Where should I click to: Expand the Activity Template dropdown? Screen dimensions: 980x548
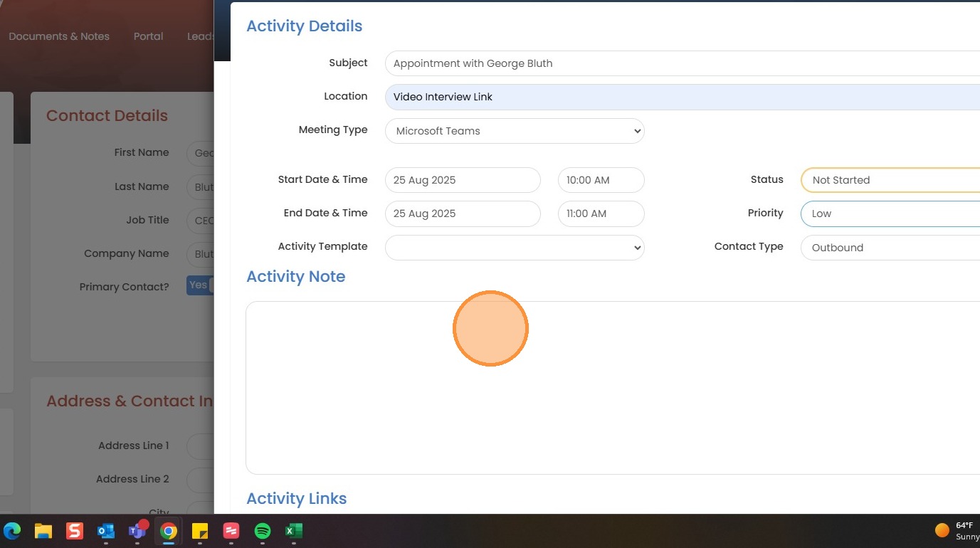click(515, 248)
